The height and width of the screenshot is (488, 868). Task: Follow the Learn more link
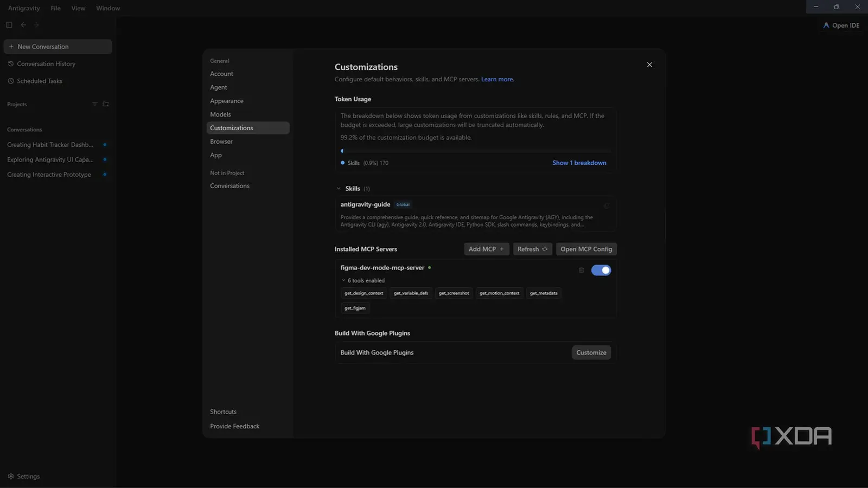point(497,79)
